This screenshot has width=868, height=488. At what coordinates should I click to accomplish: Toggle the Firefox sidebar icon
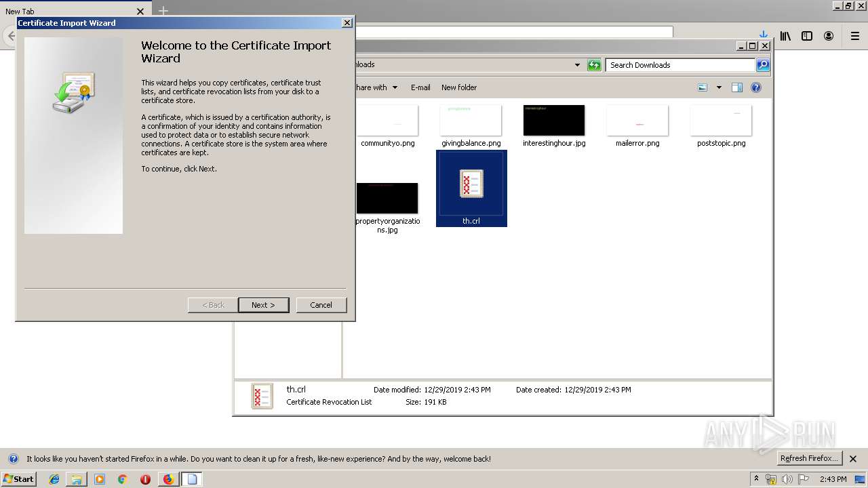[x=807, y=36]
